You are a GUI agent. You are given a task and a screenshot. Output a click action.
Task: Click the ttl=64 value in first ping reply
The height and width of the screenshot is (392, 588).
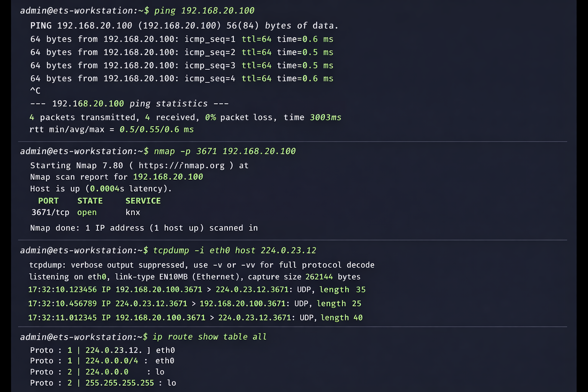(256, 39)
